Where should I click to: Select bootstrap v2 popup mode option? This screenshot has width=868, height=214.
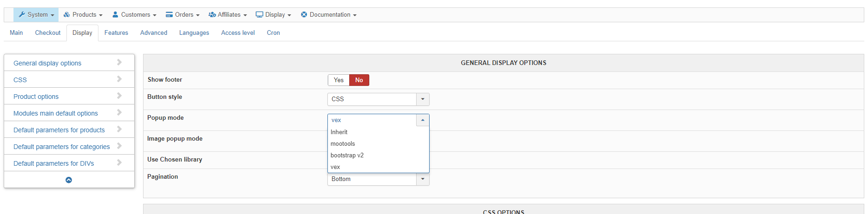347,156
